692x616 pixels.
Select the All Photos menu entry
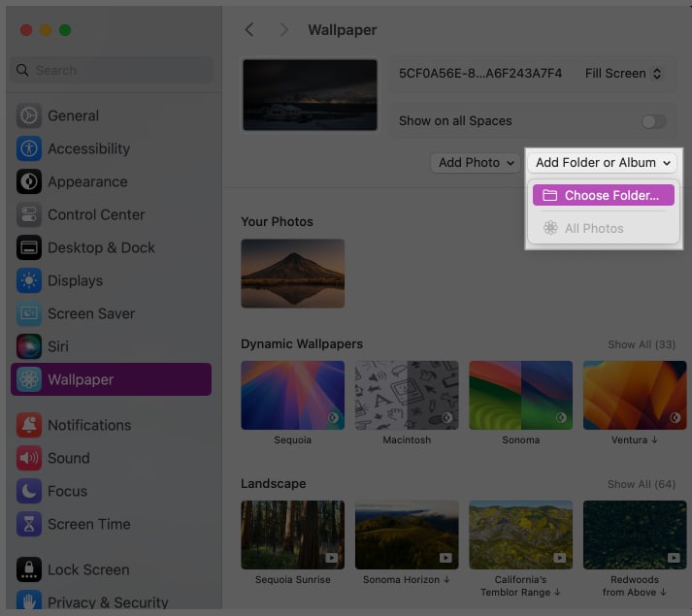pos(604,228)
